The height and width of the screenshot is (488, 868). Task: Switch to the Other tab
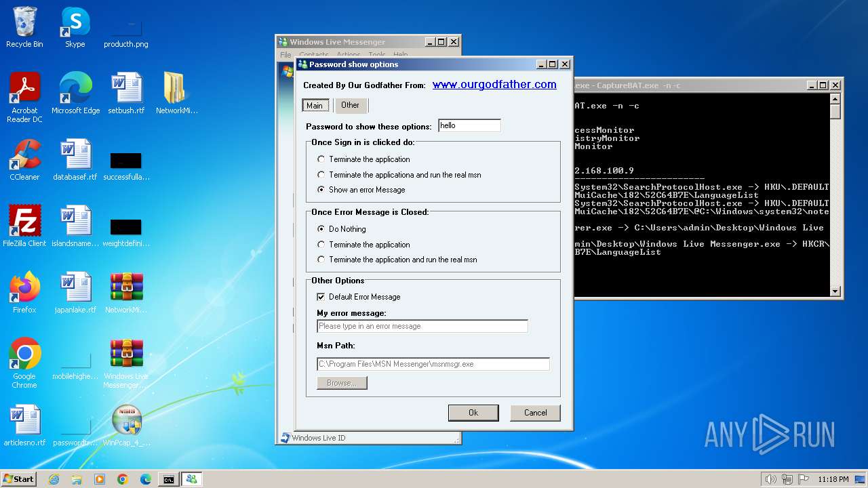coord(351,105)
